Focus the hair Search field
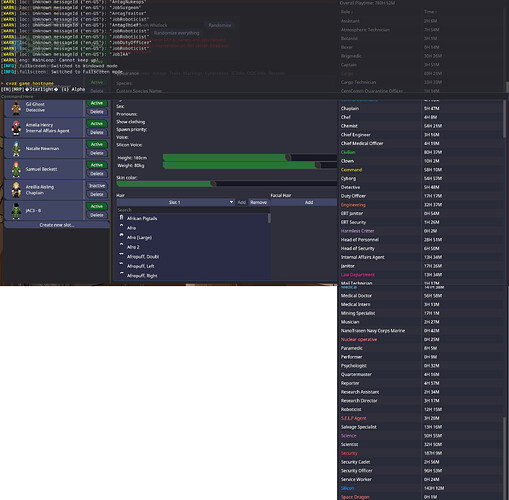509x500 pixels. pyautogui.click(x=193, y=210)
